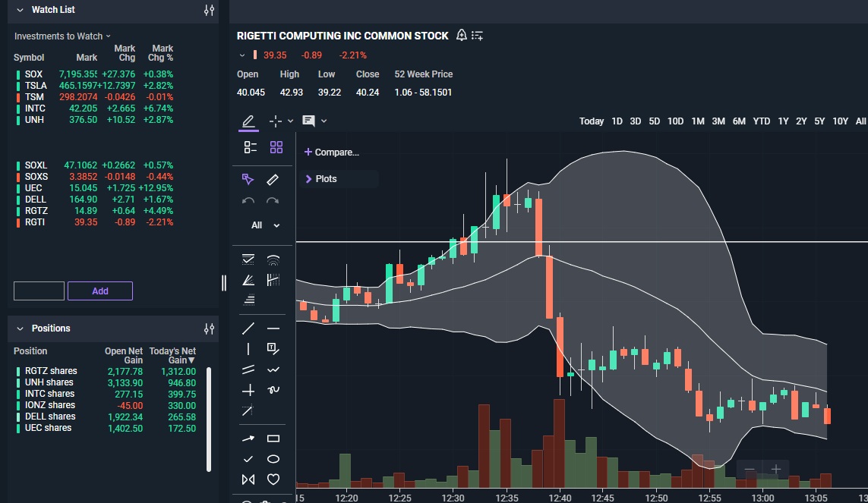This screenshot has width=868, height=503.
Task: Activate the drawing pencil mode
Action: (248, 121)
